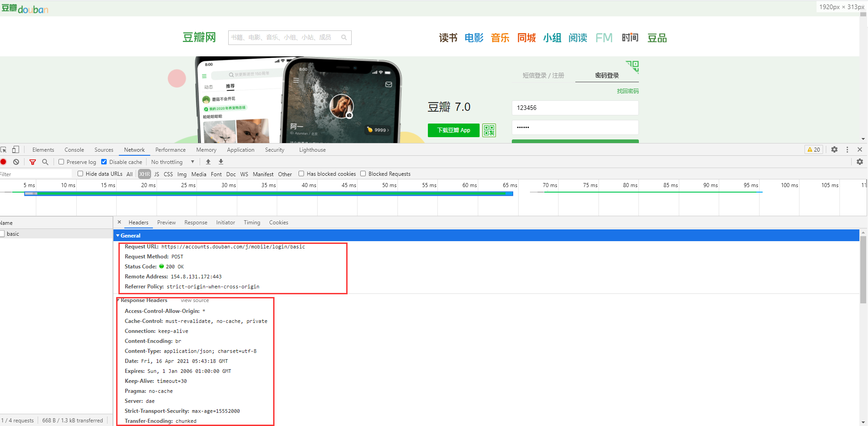Open network search magnifier
This screenshot has width=868, height=426.
(45, 162)
